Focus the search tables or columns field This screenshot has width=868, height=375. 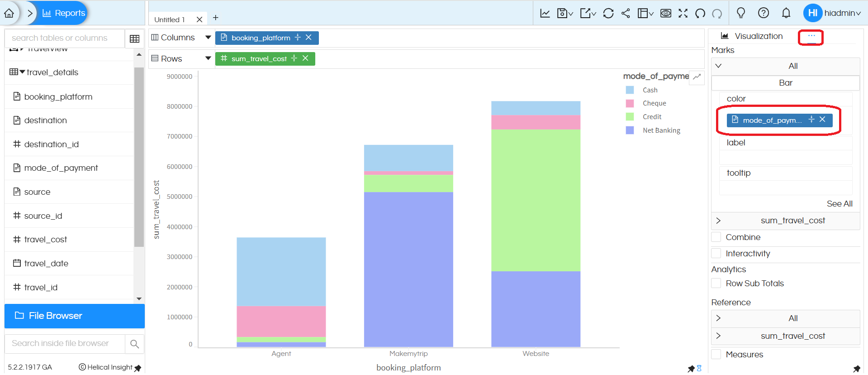[x=64, y=38]
